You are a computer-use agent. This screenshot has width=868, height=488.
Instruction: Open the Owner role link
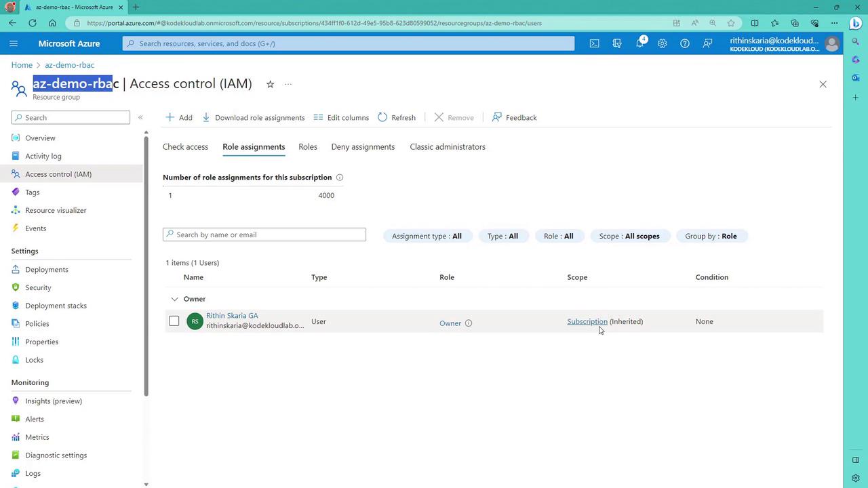click(450, 323)
